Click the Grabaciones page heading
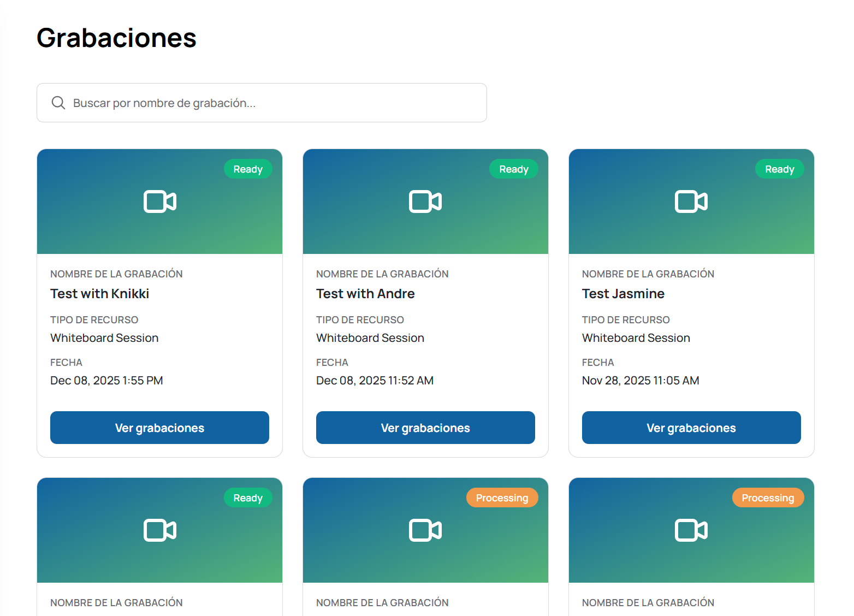The width and height of the screenshot is (854, 616). coord(116,37)
